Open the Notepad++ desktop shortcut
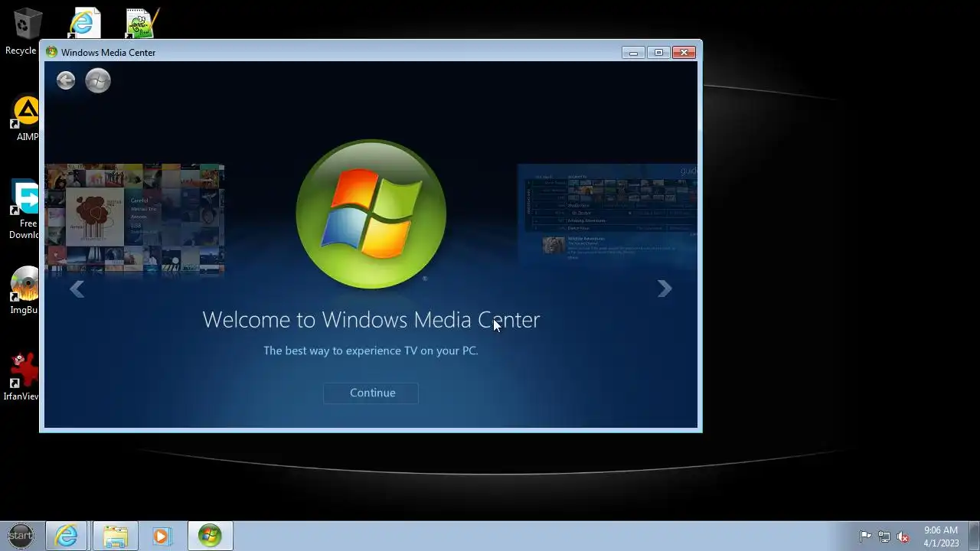 coord(142,22)
